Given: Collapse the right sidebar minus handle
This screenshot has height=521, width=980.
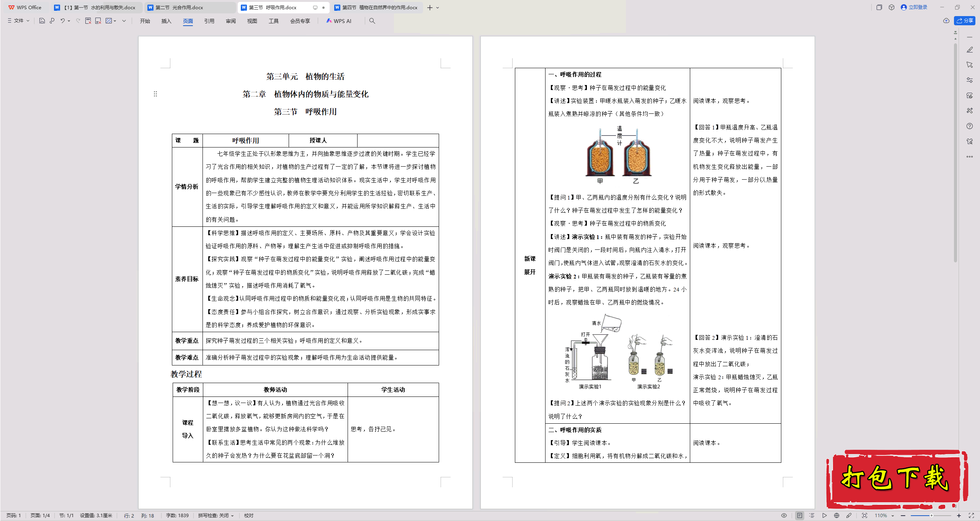Looking at the screenshot, I should pyautogui.click(x=970, y=37).
